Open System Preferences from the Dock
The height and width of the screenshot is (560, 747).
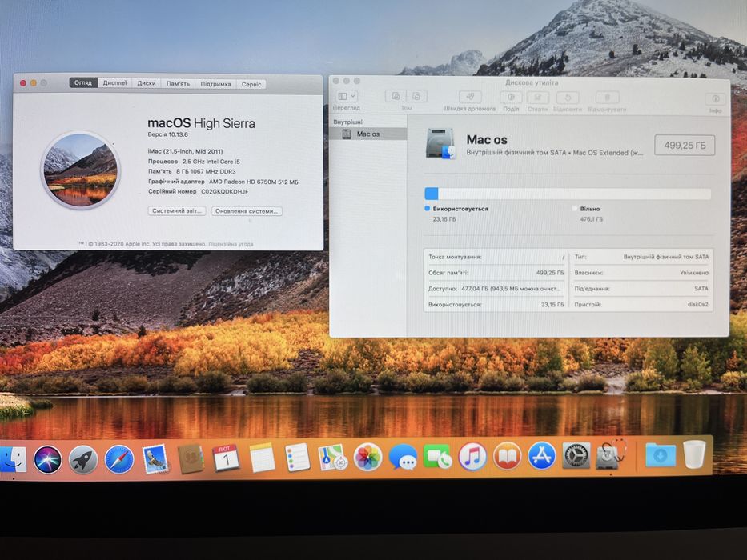(x=576, y=455)
